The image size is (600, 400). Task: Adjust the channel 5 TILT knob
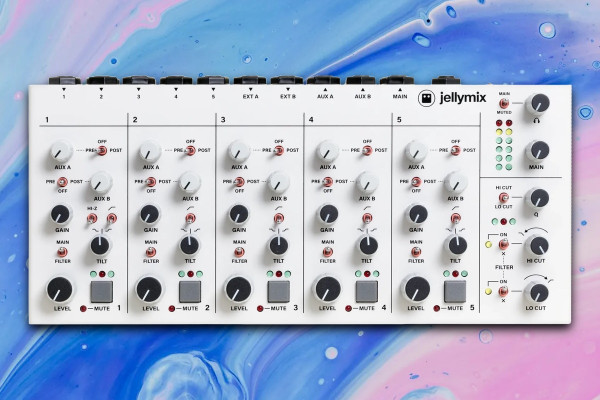(x=457, y=246)
